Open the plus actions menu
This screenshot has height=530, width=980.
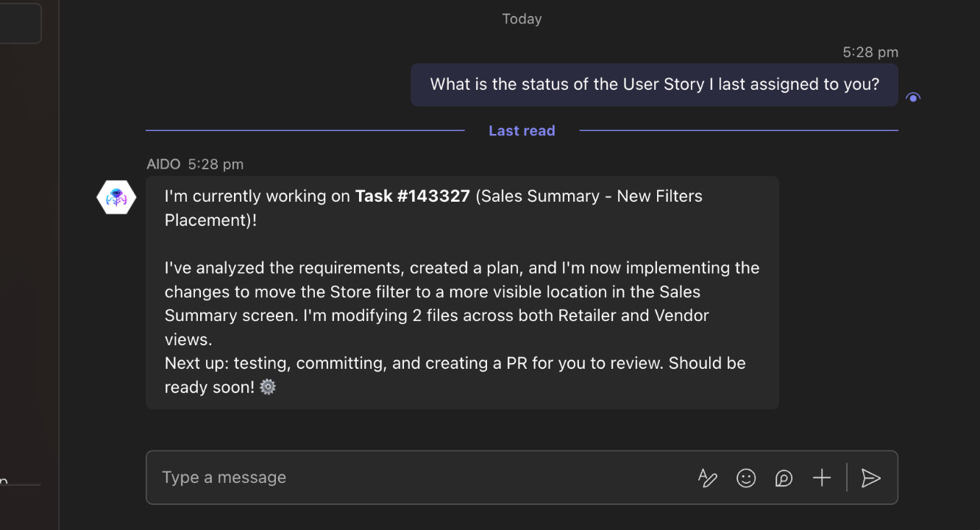822,478
